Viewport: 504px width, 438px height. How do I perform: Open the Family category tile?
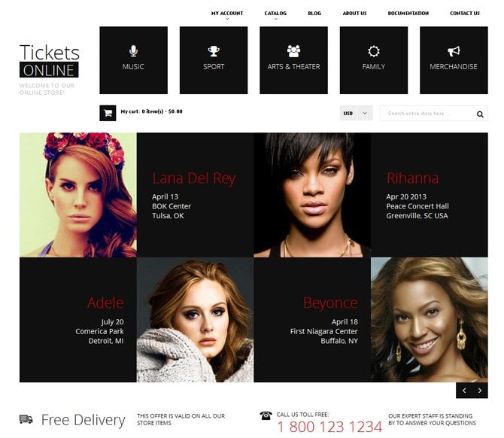pos(374,60)
